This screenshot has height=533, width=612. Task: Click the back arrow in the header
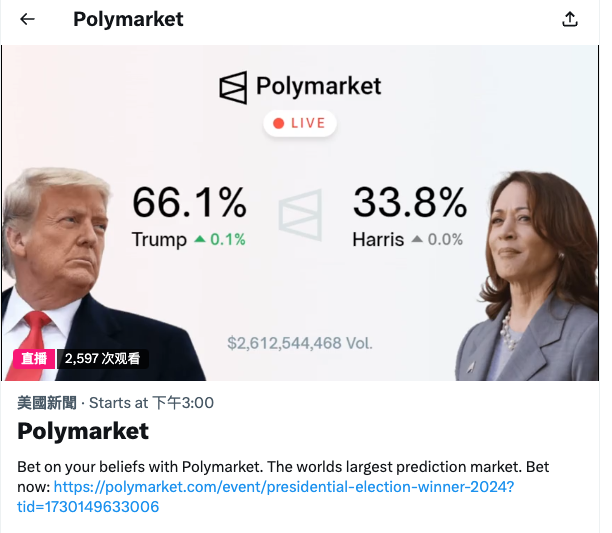(27, 19)
